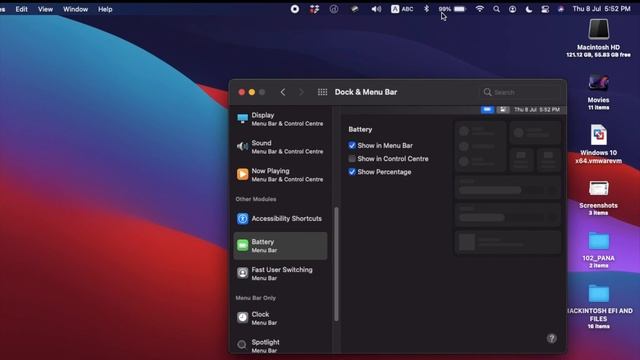Uncheck Show Percentage
This screenshot has width=640, height=360.
click(x=352, y=172)
